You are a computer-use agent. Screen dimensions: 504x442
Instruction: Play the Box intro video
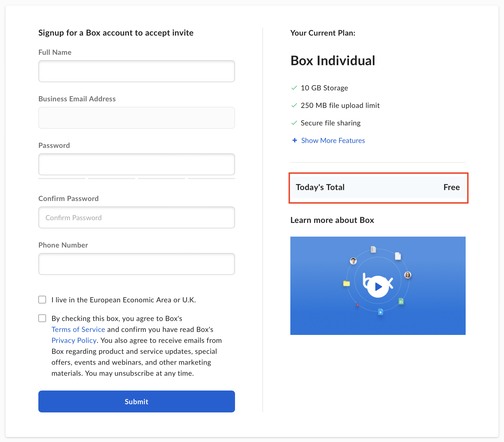click(x=378, y=286)
